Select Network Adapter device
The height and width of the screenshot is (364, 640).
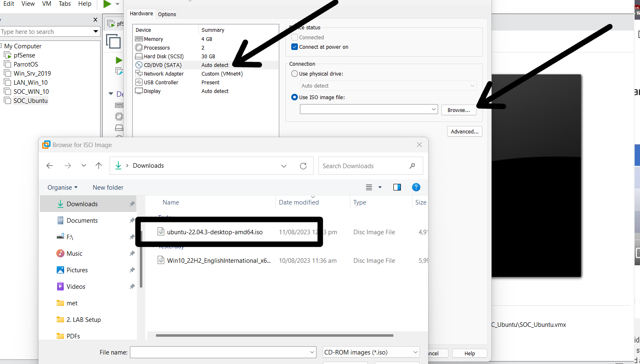tap(206, 74)
